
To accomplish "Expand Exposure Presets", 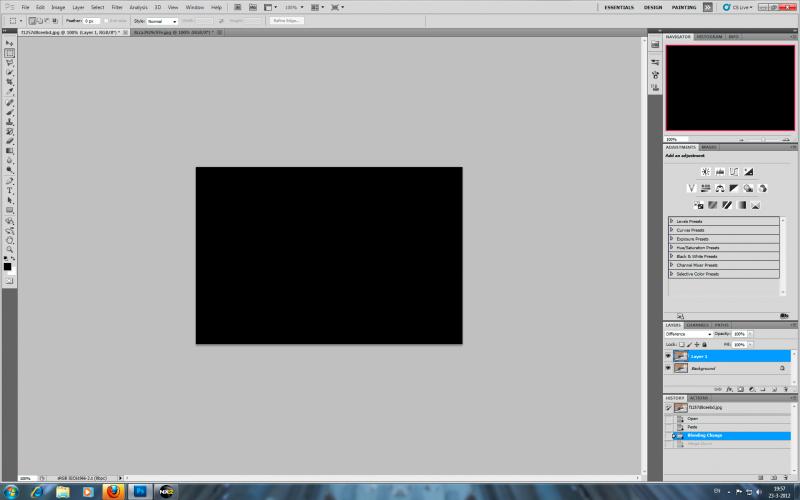I will coord(671,239).
